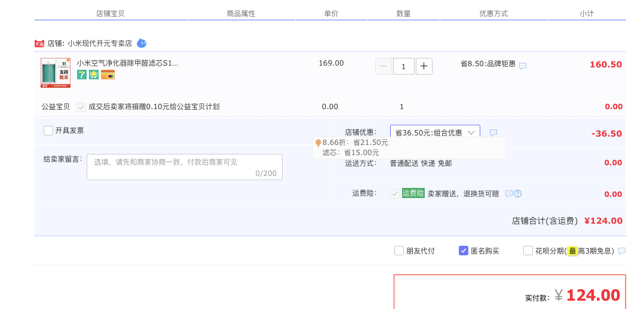Open product link 小米空气净化器除甲醛滤芯S1...
Screen dimensions: 644x309
[x=127, y=63]
